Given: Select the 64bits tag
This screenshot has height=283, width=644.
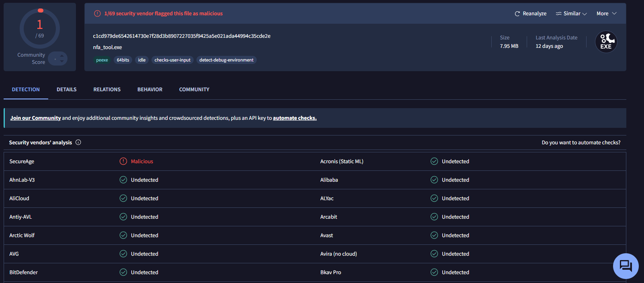Looking at the screenshot, I should pos(123,60).
